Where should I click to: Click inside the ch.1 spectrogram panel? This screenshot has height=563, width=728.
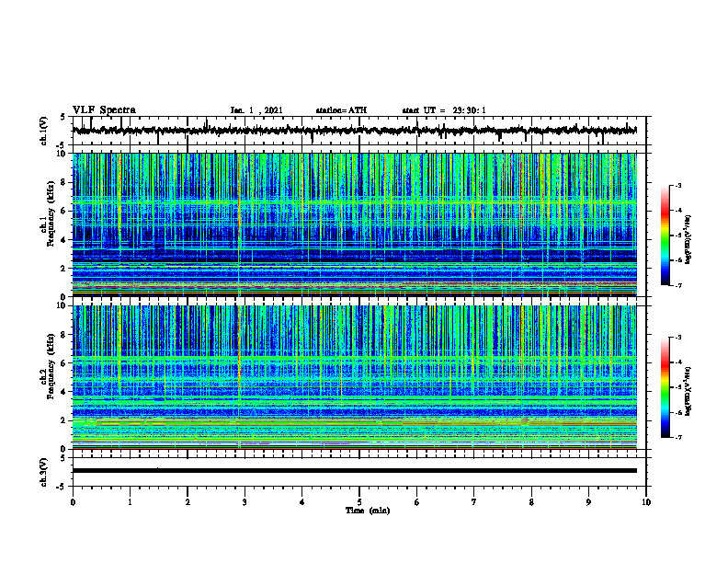(x=355, y=224)
